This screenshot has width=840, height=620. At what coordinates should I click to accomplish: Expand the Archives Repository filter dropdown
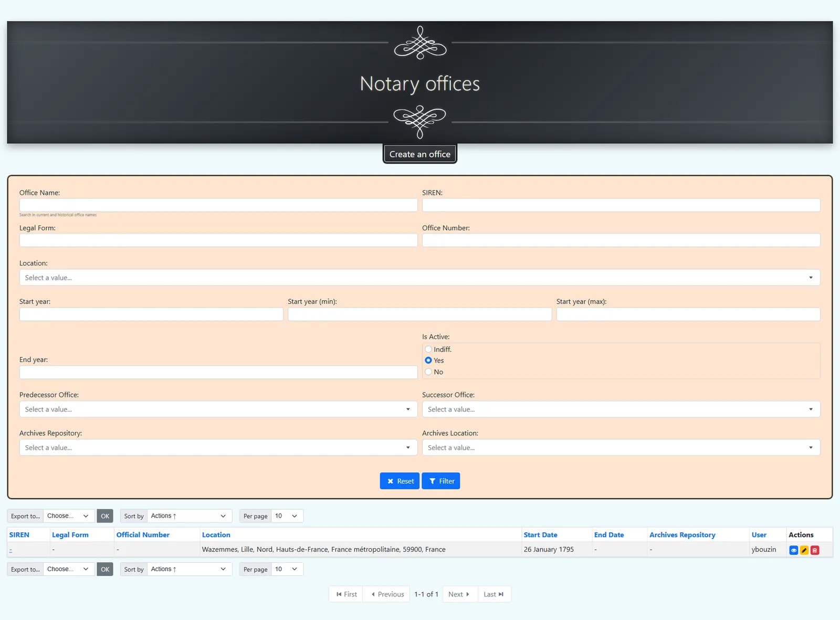[x=218, y=447]
